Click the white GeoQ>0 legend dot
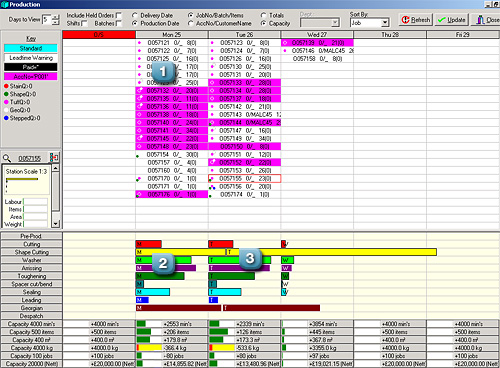The image size is (500, 368). pos(6,110)
